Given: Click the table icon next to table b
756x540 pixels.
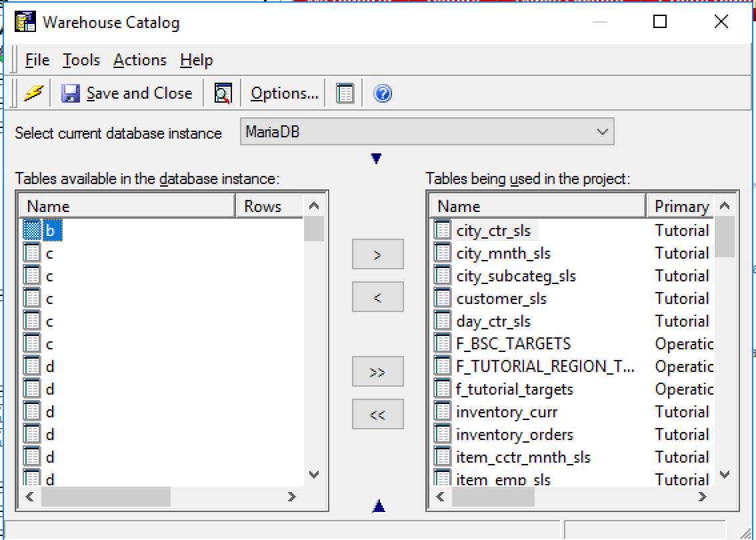Looking at the screenshot, I should (31, 230).
